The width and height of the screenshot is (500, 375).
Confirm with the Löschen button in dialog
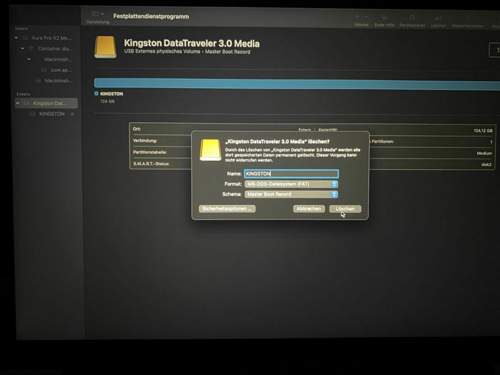345,209
